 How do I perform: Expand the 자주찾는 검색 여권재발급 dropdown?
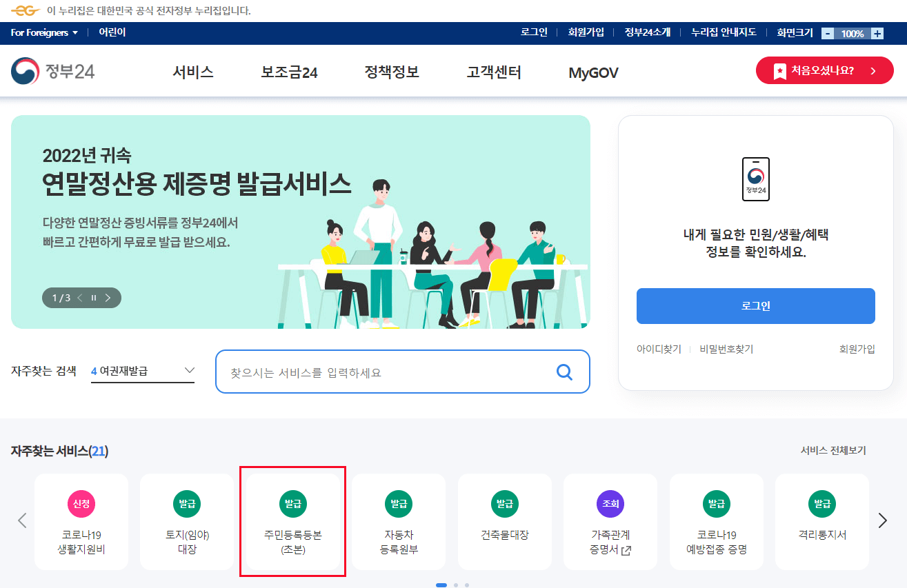point(143,371)
